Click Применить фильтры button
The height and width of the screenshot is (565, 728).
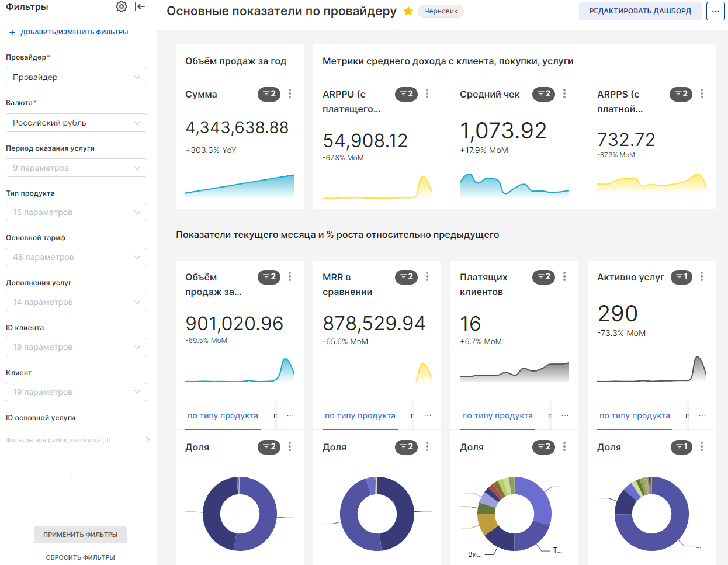[x=80, y=535]
